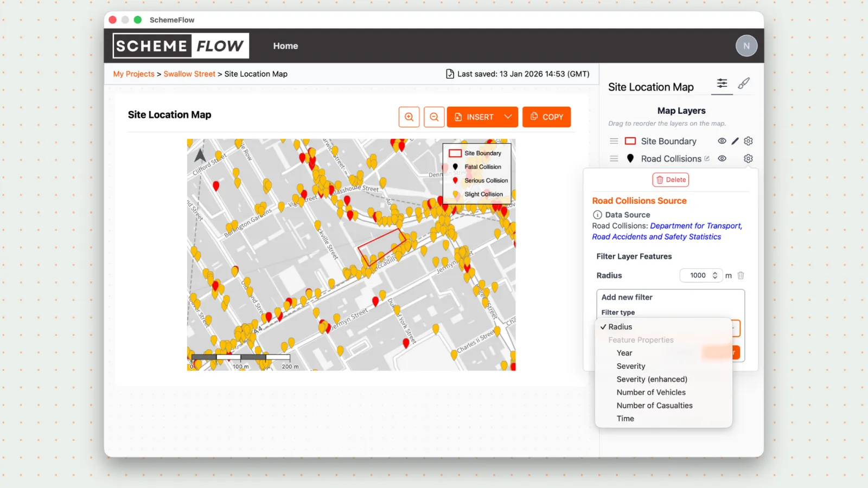Image resolution: width=868 pixels, height=488 pixels.
Task: Click the Site Boundary red rectangle swatch
Action: click(x=630, y=141)
